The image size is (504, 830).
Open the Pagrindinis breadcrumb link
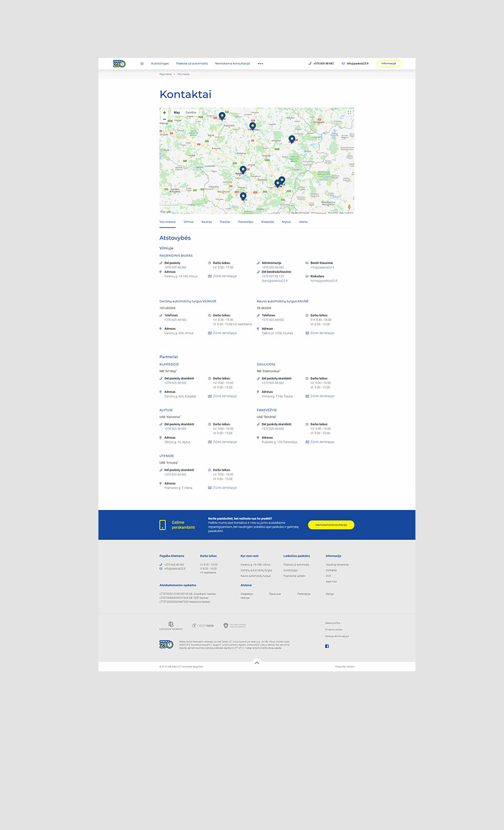(165, 74)
